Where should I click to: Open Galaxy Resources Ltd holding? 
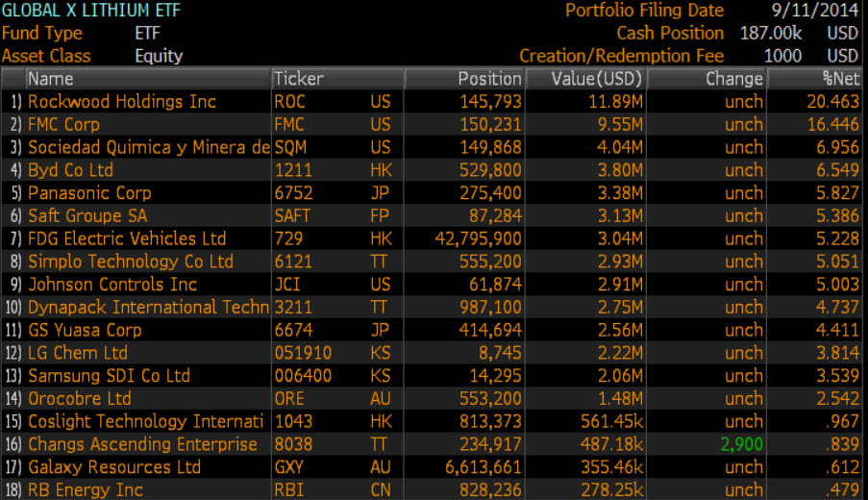tap(114, 466)
